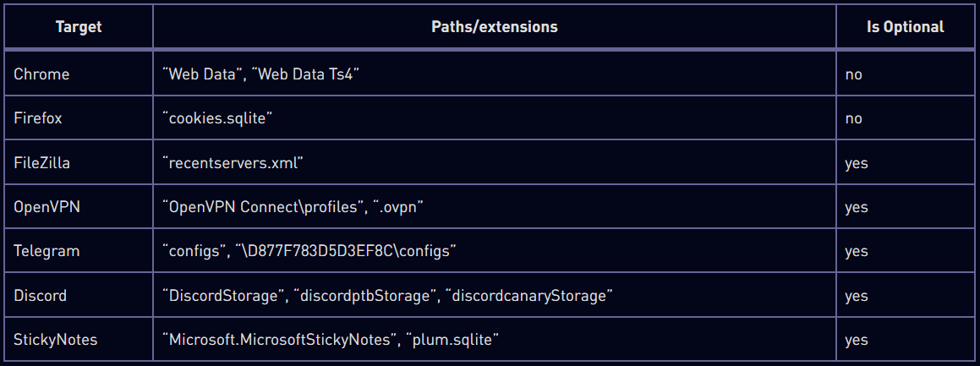Click the "recentservers.xml" path text
The height and width of the screenshot is (366, 980).
[x=233, y=163]
